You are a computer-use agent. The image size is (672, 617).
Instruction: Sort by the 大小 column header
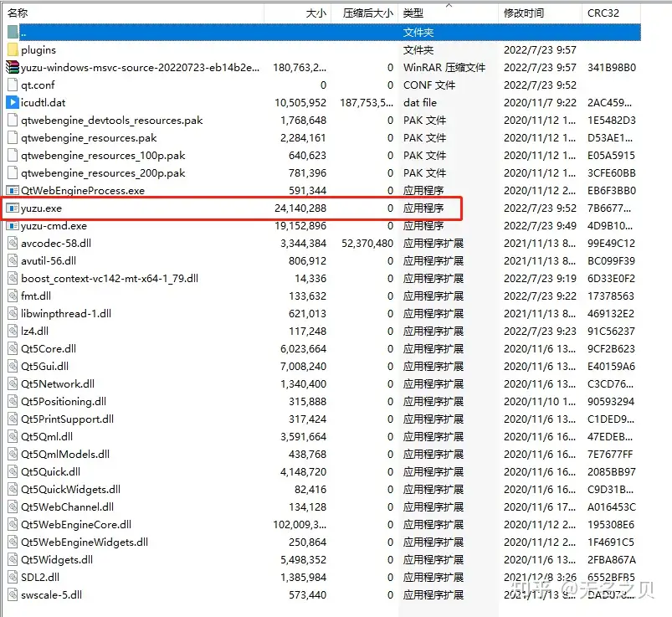click(x=297, y=13)
